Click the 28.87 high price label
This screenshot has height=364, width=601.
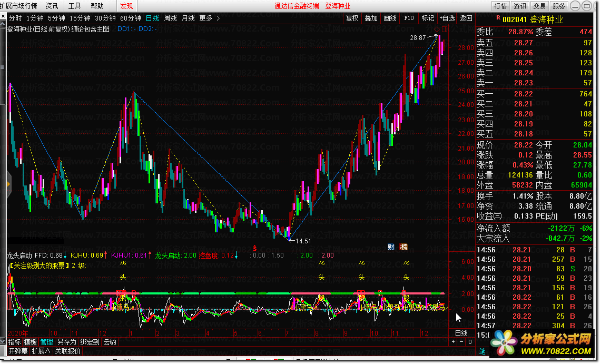(x=417, y=37)
